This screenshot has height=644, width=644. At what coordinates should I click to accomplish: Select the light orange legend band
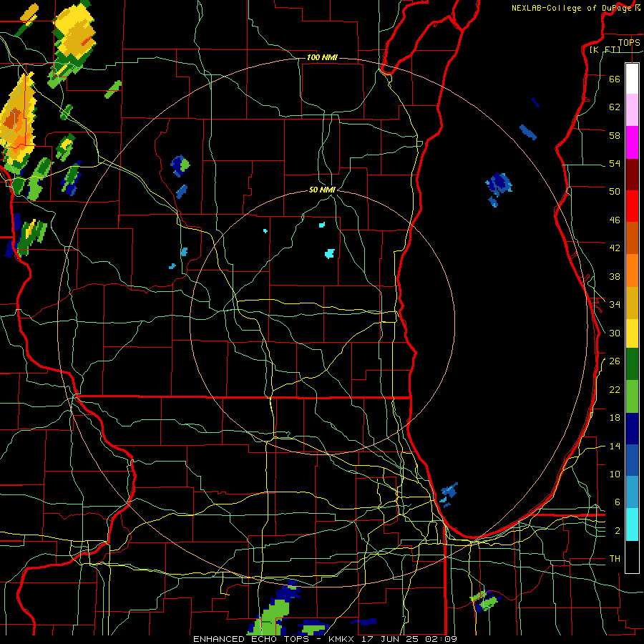[632, 270]
